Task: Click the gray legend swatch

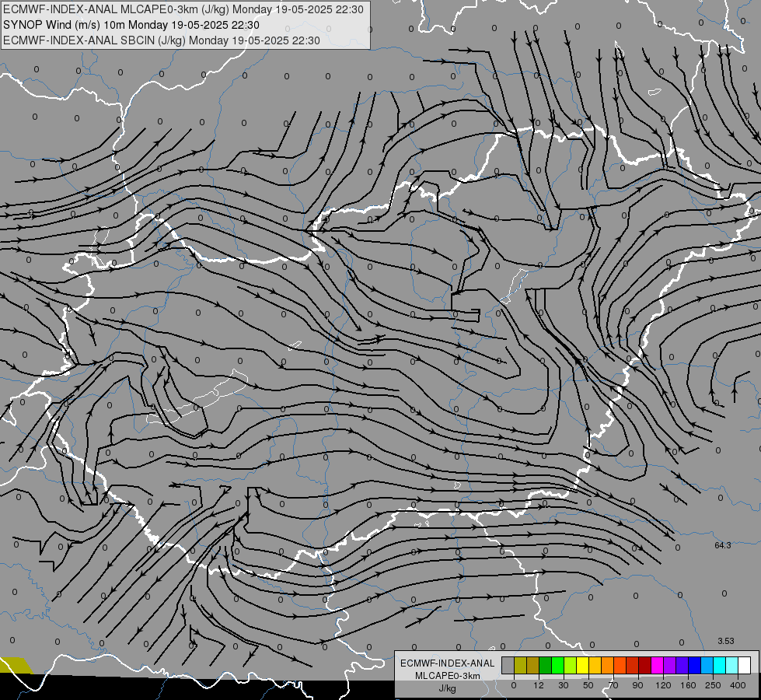Action: pyautogui.click(x=508, y=665)
